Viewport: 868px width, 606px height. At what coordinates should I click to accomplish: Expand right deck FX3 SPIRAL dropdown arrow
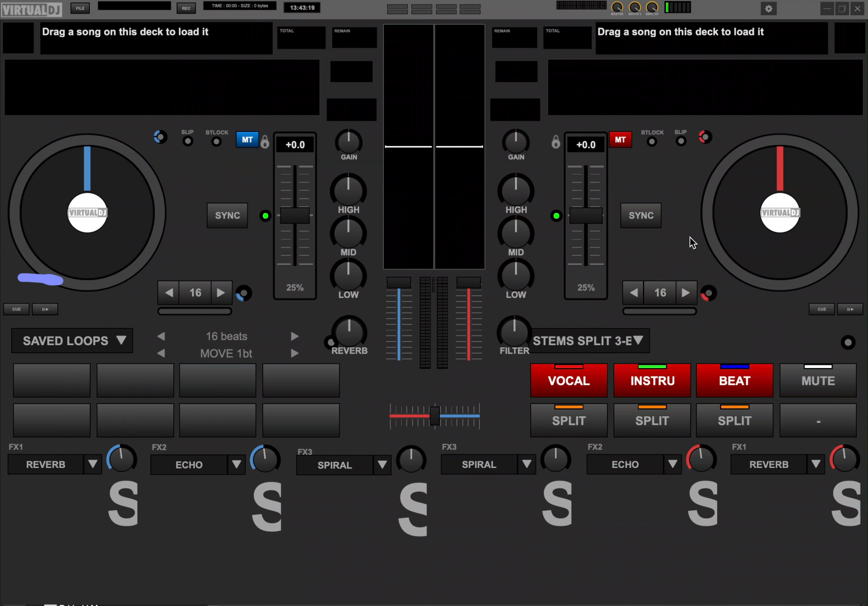[x=527, y=464]
